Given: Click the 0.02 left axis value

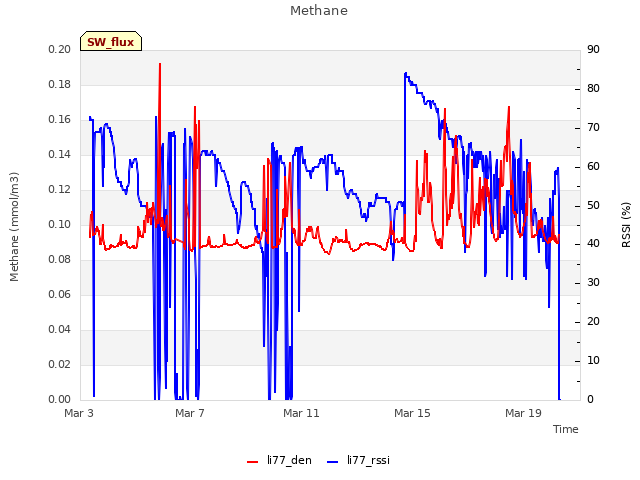Looking at the screenshot, I should (x=60, y=364).
